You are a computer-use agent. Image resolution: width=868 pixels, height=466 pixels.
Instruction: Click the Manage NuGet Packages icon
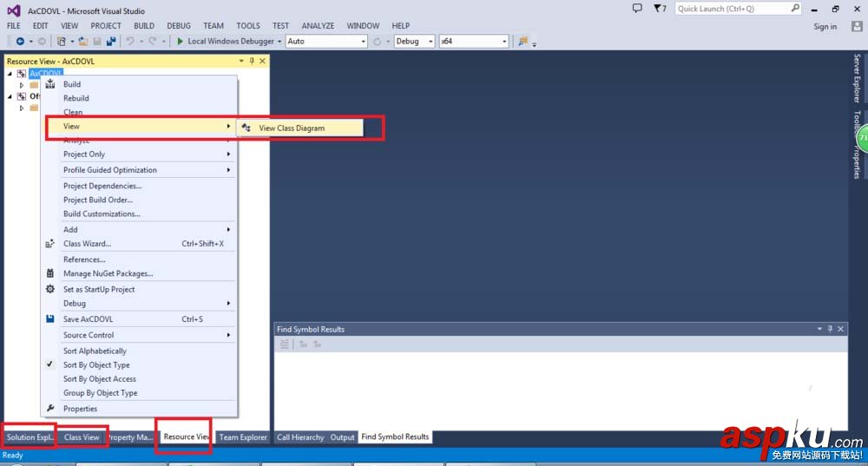click(49, 273)
